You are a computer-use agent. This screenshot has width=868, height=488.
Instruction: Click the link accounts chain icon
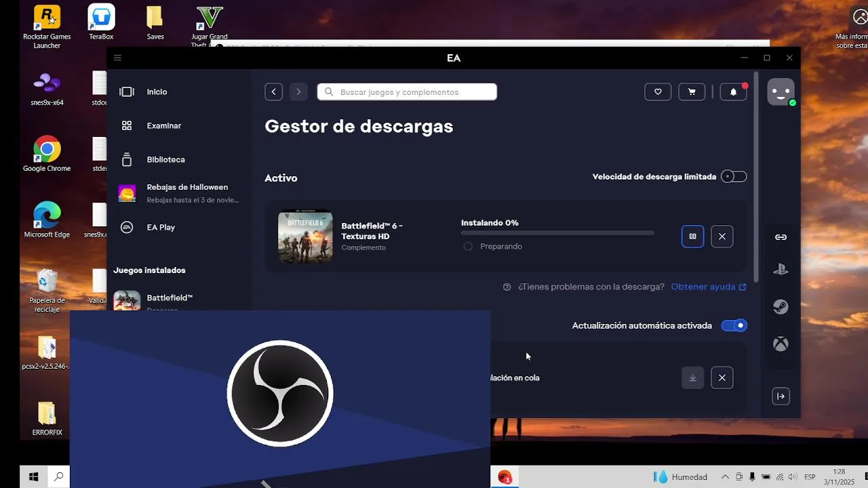(781, 237)
